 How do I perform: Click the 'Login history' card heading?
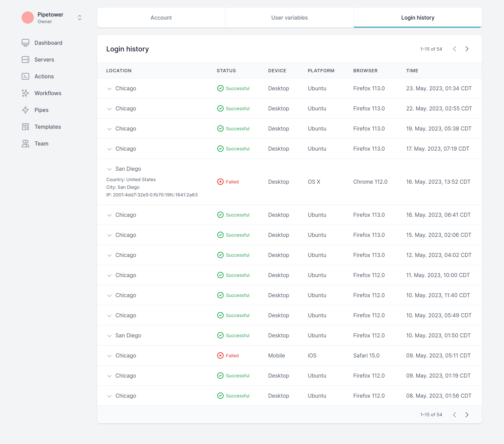pos(128,49)
